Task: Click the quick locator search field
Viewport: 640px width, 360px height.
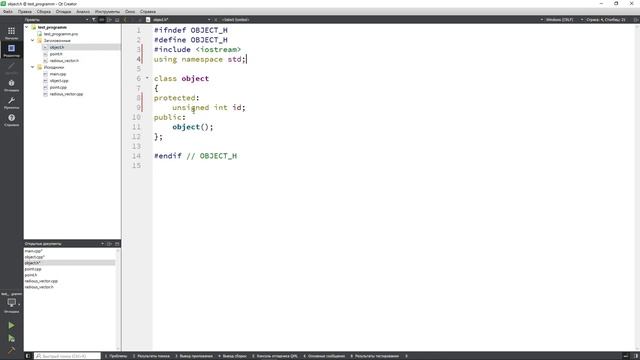Action: [x=67, y=356]
